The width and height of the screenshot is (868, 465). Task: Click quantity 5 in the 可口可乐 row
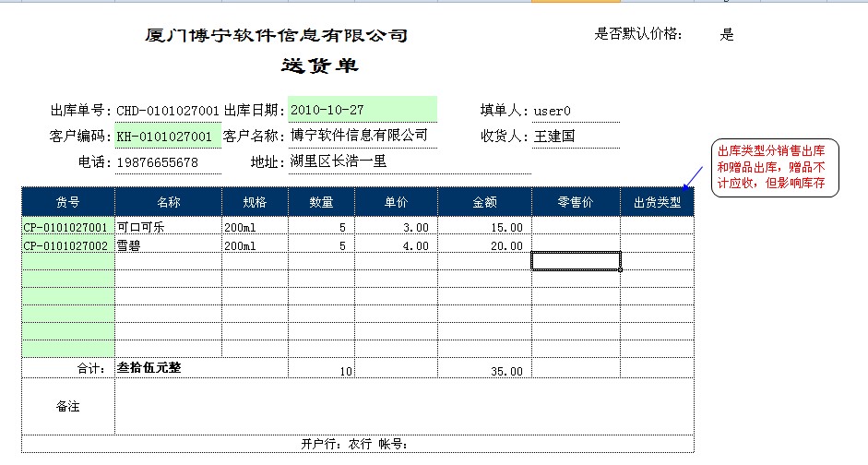point(342,227)
